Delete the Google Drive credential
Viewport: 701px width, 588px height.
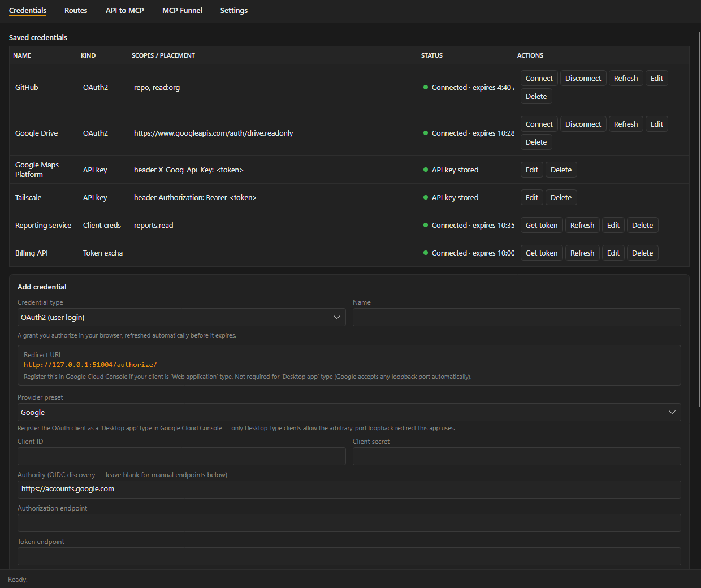click(536, 142)
